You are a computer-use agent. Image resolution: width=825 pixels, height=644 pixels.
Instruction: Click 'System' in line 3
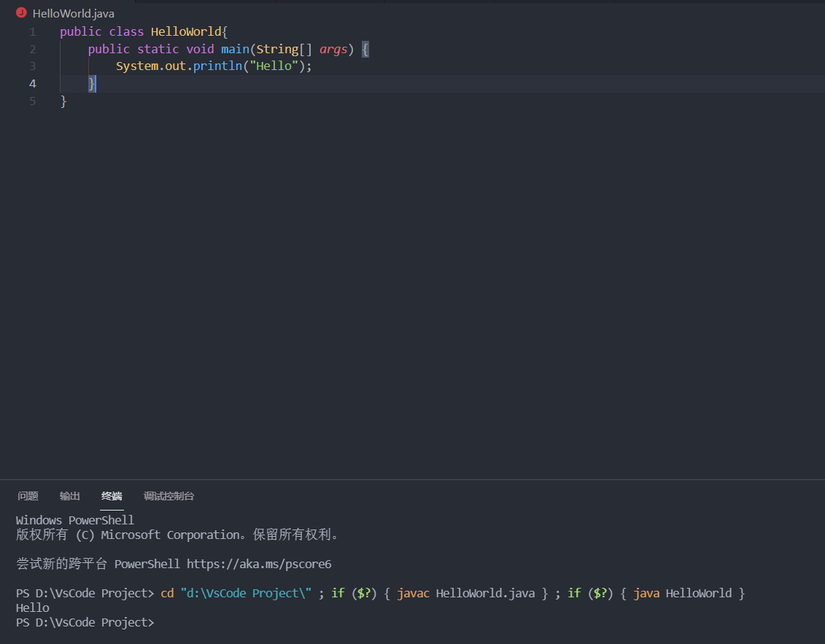tap(137, 66)
